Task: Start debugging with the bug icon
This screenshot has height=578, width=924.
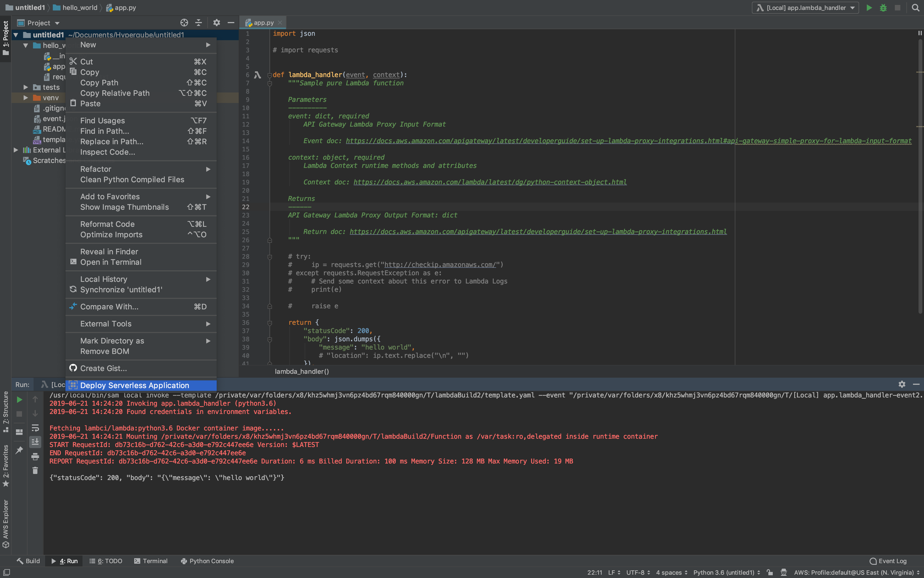Action: [883, 8]
